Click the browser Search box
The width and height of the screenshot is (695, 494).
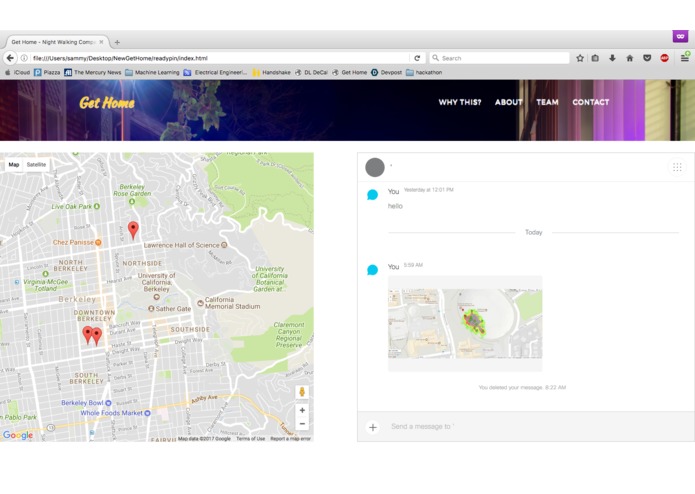500,58
